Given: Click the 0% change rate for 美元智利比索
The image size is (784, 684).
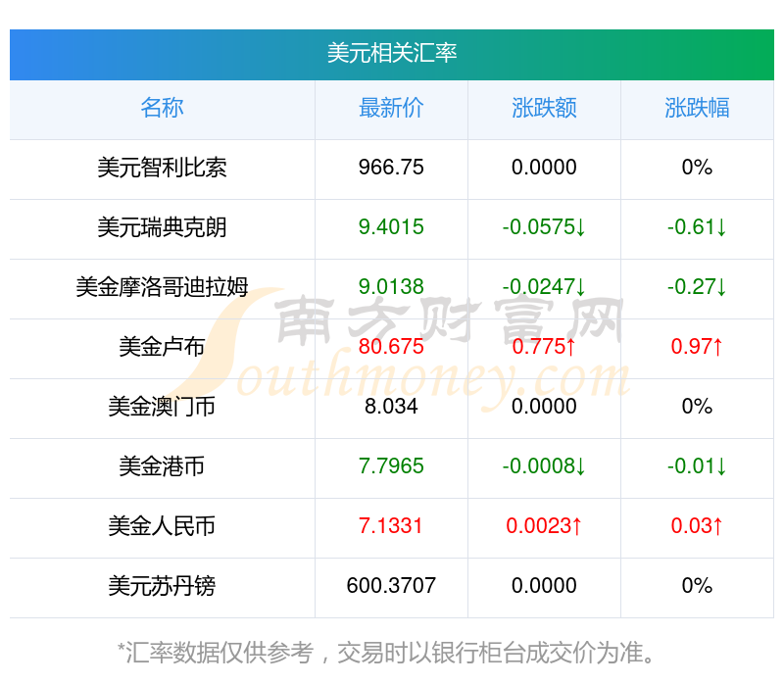Looking at the screenshot, I should [697, 168].
